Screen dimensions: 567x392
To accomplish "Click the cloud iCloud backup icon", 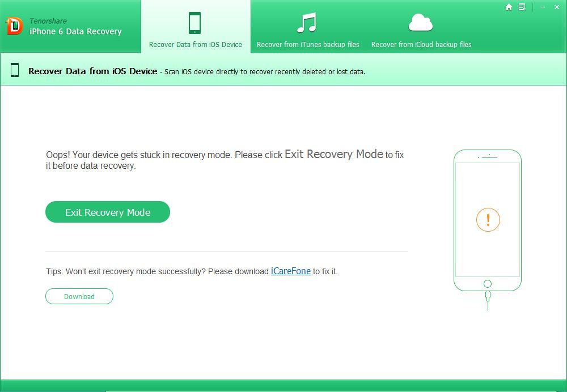I will click(421, 23).
